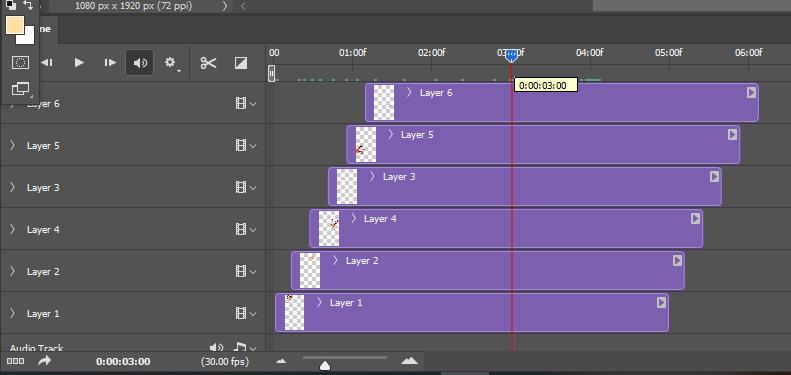
Task: Expand the Layer 5 clip chevron
Action: tap(390, 134)
